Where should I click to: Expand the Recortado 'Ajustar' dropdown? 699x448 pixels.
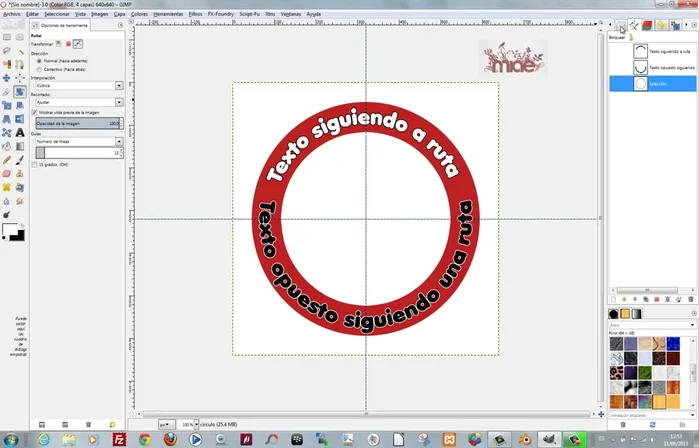pos(78,103)
